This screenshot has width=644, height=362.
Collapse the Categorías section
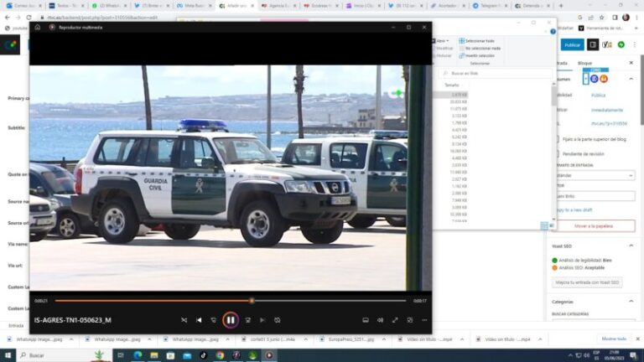point(631,302)
